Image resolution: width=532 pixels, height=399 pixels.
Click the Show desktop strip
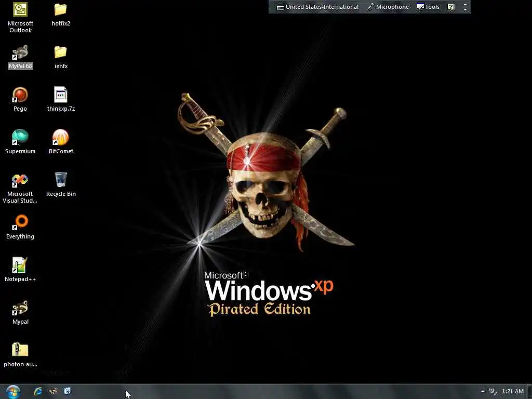(529, 392)
